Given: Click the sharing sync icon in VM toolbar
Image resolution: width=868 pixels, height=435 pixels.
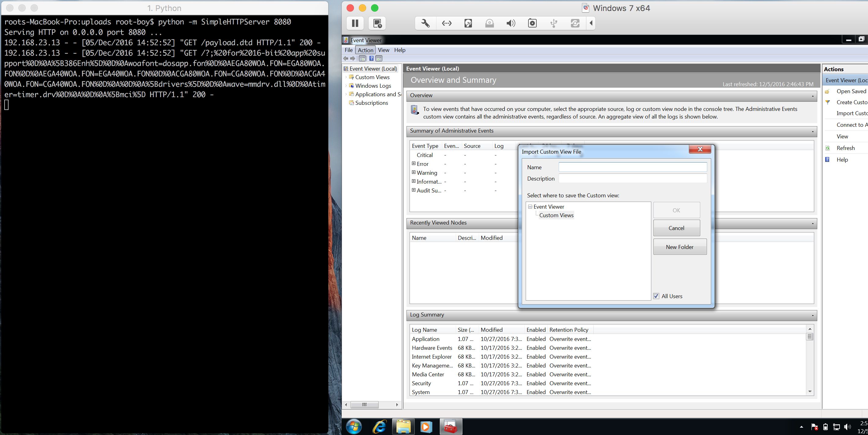Looking at the screenshot, I should pos(575,23).
